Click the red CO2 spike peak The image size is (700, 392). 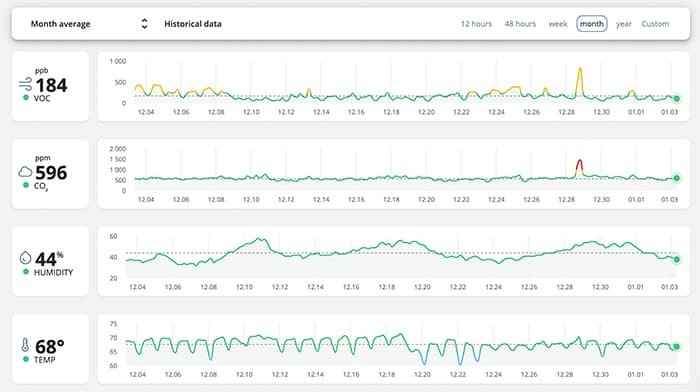pyautogui.click(x=579, y=160)
